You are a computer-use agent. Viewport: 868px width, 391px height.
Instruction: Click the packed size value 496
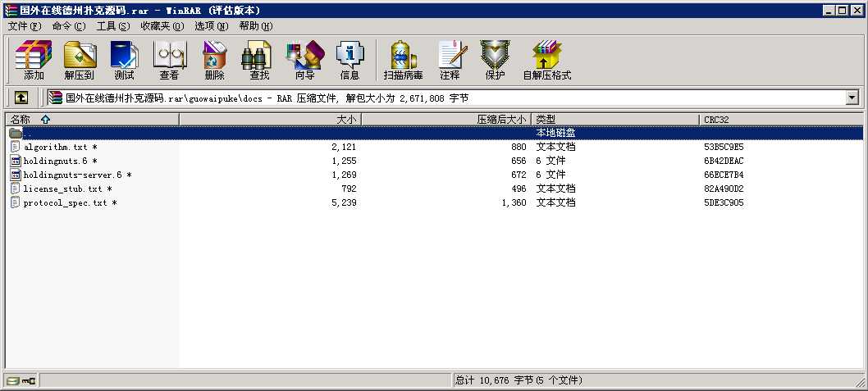click(x=519, y=189)
